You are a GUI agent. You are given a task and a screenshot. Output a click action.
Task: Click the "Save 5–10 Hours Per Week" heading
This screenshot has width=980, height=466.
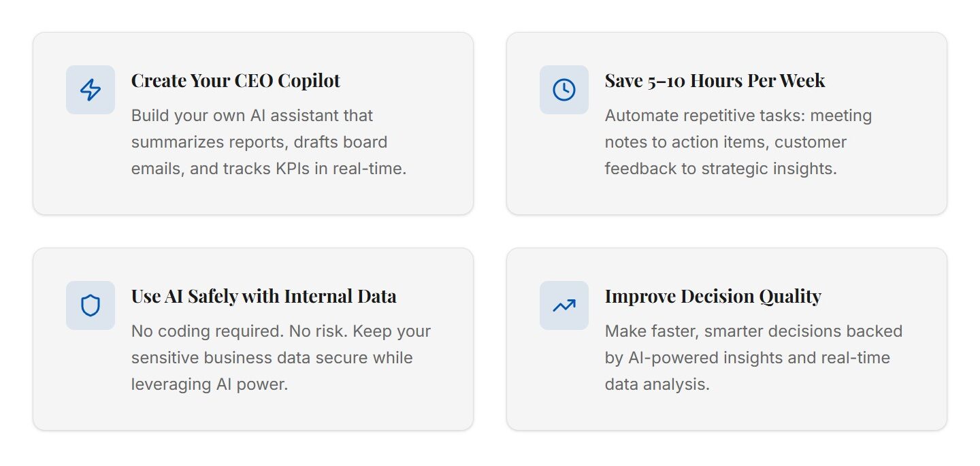pyautogui.click(x=715, y=81)
